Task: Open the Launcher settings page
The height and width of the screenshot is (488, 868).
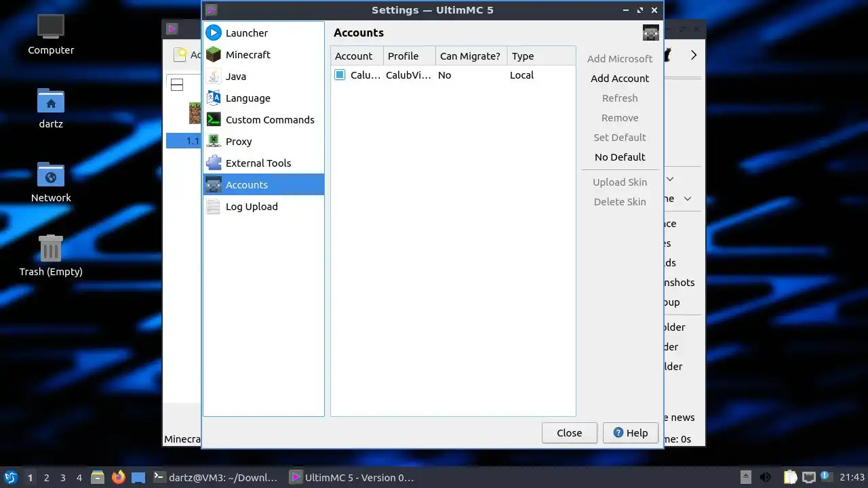Action: pos(264,33)
